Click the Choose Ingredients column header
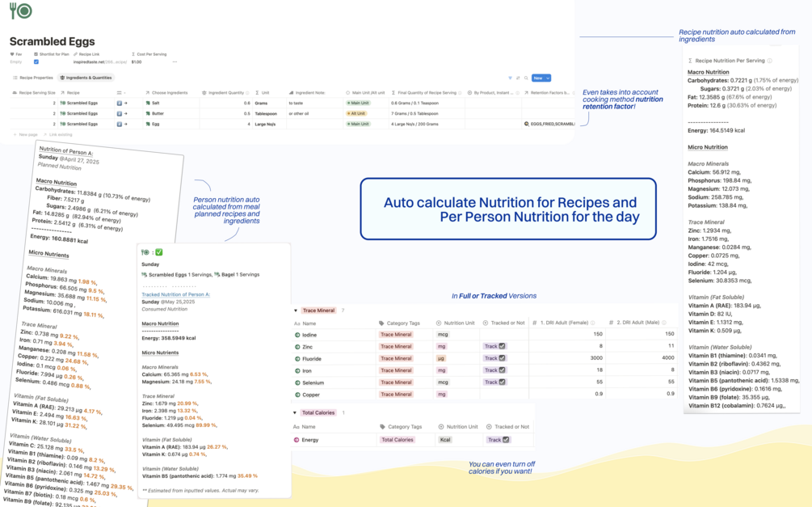This screenshot has height=507, width=812. point(166,93)
